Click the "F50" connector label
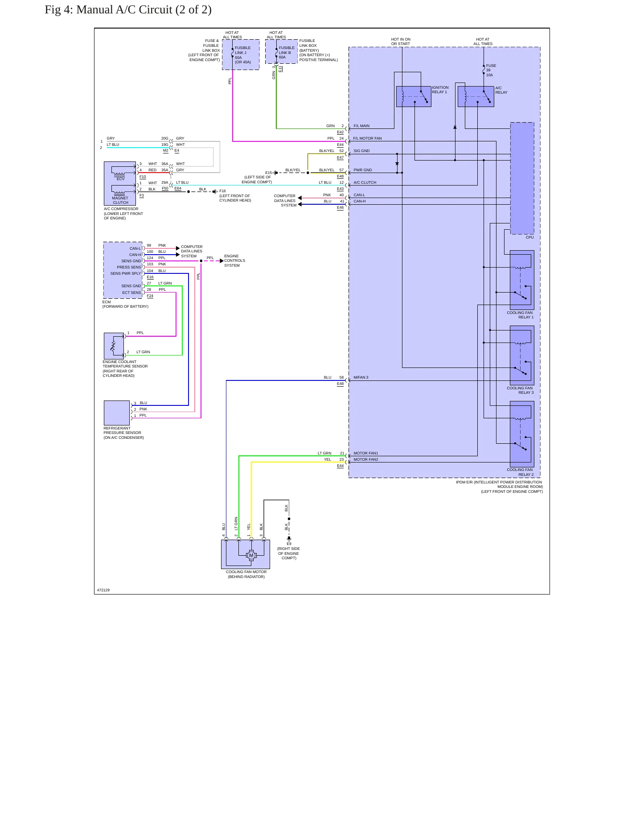 [165, 188]
